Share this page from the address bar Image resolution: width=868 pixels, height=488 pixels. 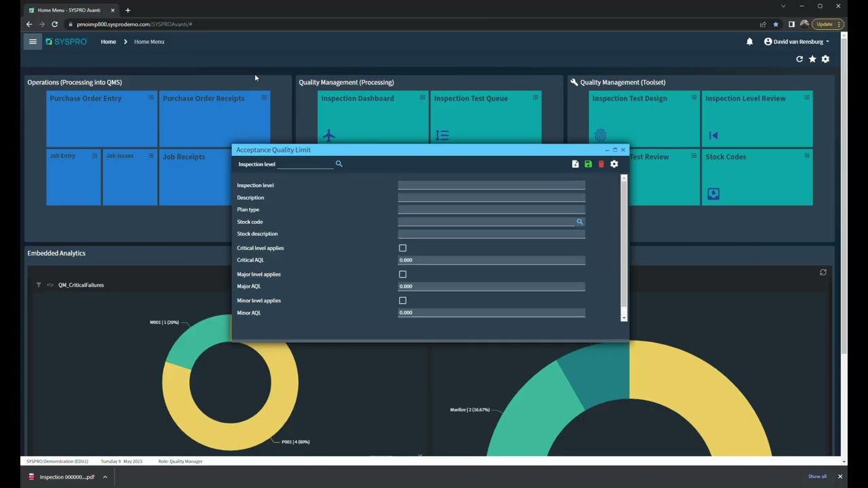coord(763,24)
